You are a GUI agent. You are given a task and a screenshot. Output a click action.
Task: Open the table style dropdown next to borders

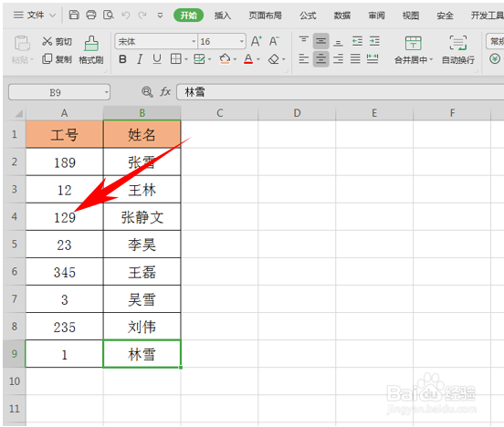pos(210,59)
